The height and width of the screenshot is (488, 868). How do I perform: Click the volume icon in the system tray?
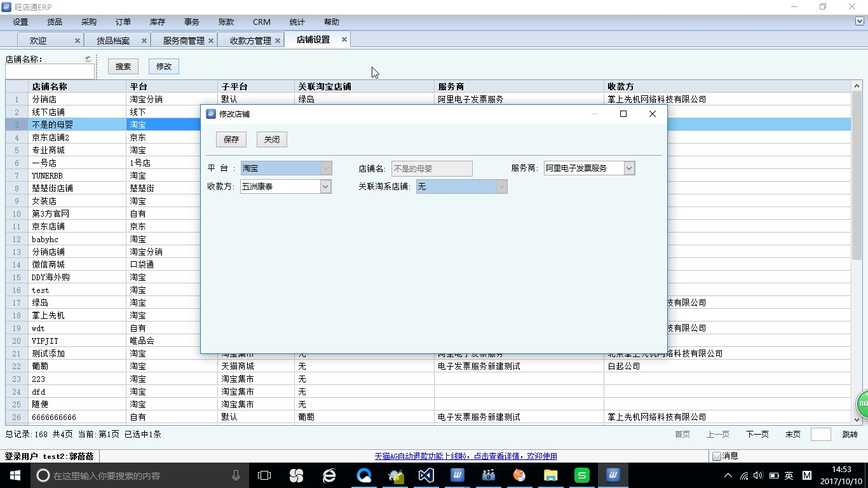point(757,475)
